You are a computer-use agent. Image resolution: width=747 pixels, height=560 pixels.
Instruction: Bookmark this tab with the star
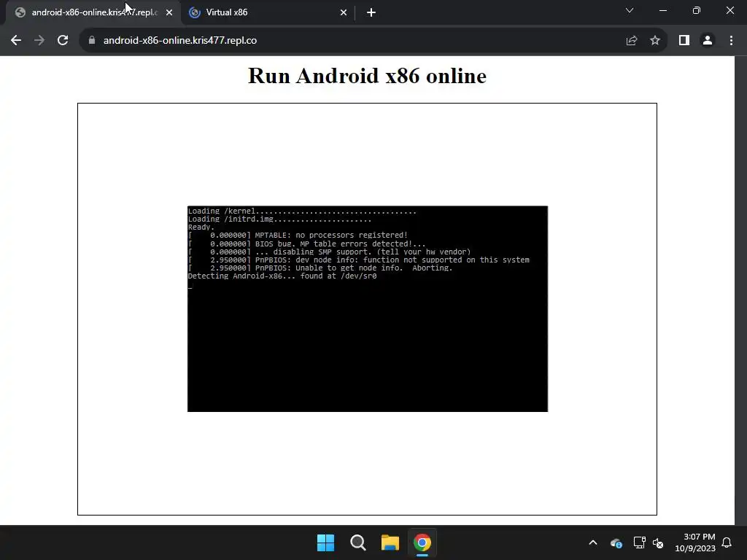coord(655,41)
